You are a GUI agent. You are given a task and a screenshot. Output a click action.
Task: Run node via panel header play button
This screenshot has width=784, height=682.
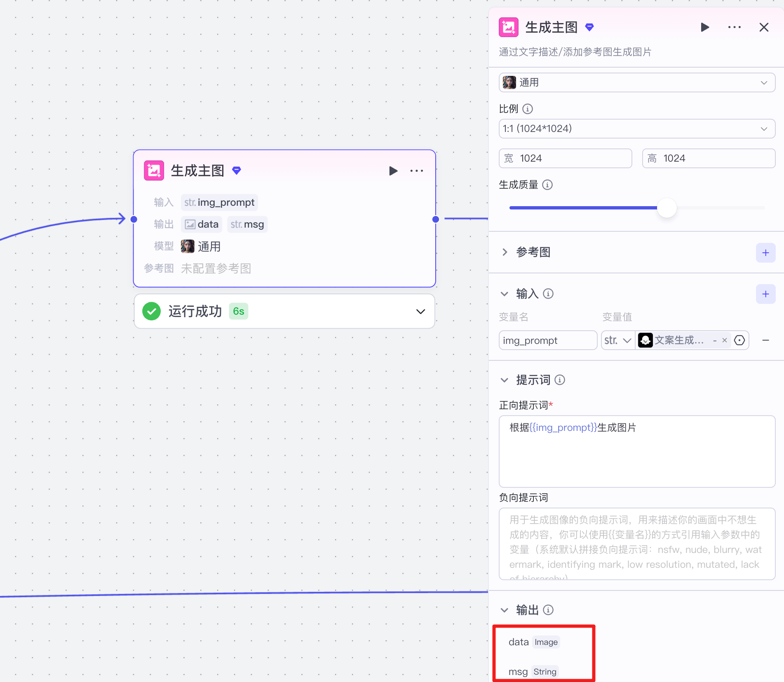tap(705, 27)
